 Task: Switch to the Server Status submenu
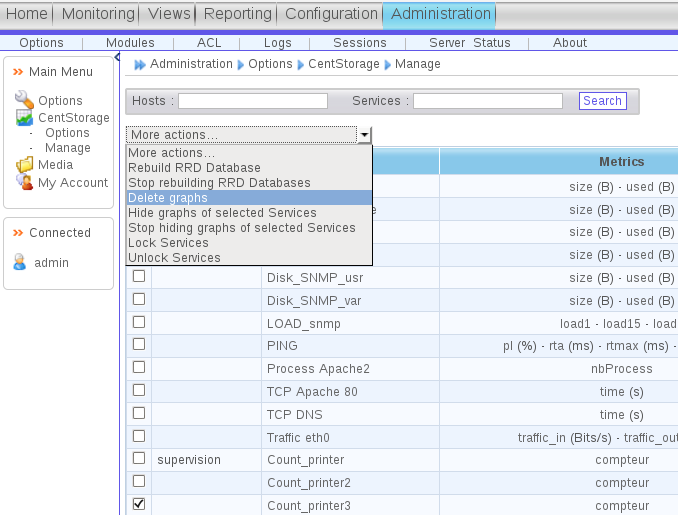pyautogui.click(x=469, y=43)
